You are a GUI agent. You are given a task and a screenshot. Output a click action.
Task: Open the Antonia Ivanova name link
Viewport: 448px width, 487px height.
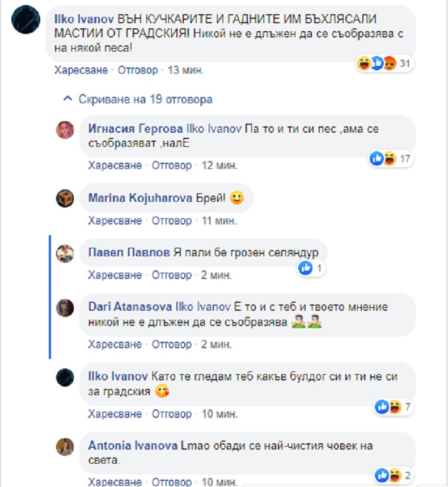[133, 446]
